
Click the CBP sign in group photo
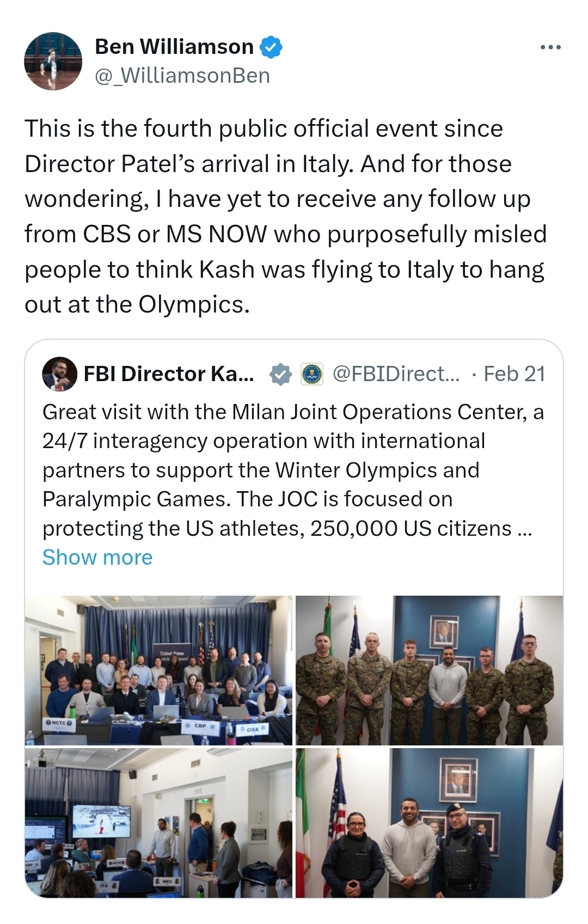[200, 726]
